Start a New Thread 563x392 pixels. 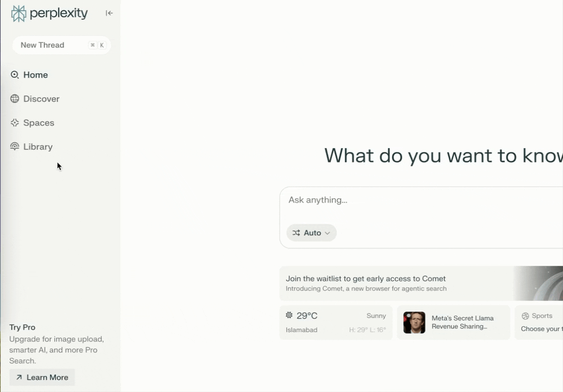pyautogui.click(x=62, y=45)
